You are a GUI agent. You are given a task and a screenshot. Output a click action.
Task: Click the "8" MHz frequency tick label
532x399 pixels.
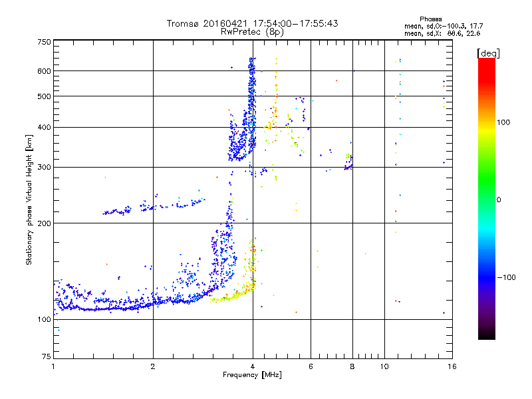(x=352, y=366)
